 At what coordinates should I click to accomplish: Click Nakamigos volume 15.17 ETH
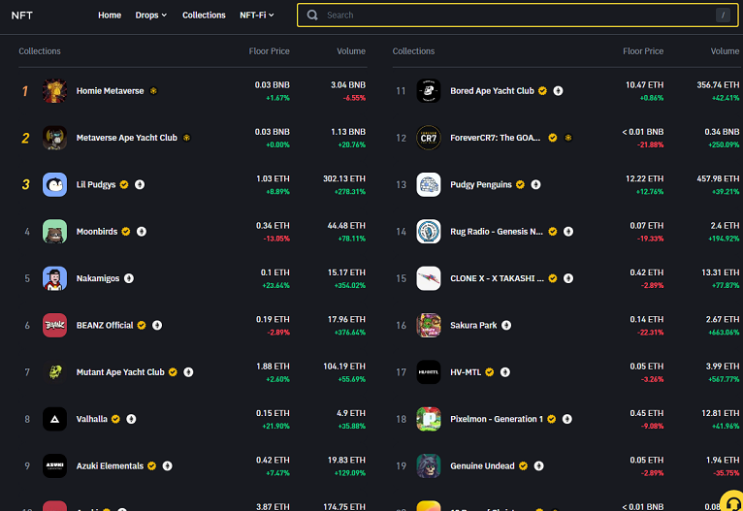click(x=346, y=273)
